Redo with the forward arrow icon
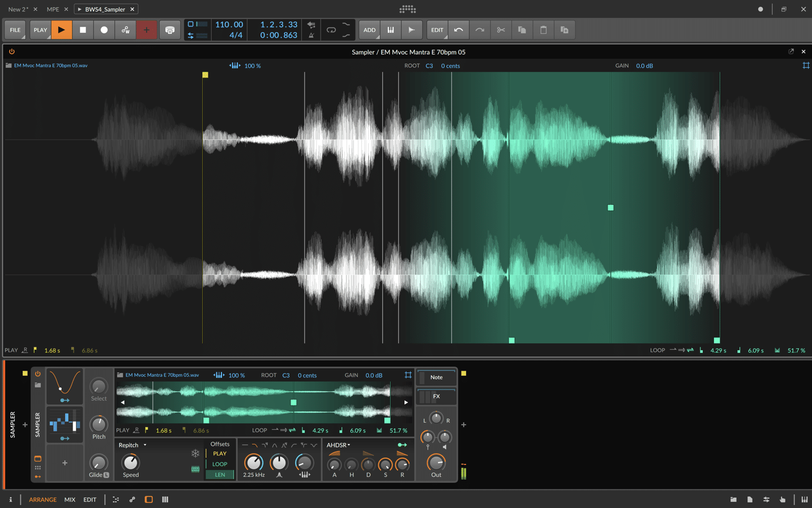Viewport: 812px width, 508px height. [x=480, y=30]
